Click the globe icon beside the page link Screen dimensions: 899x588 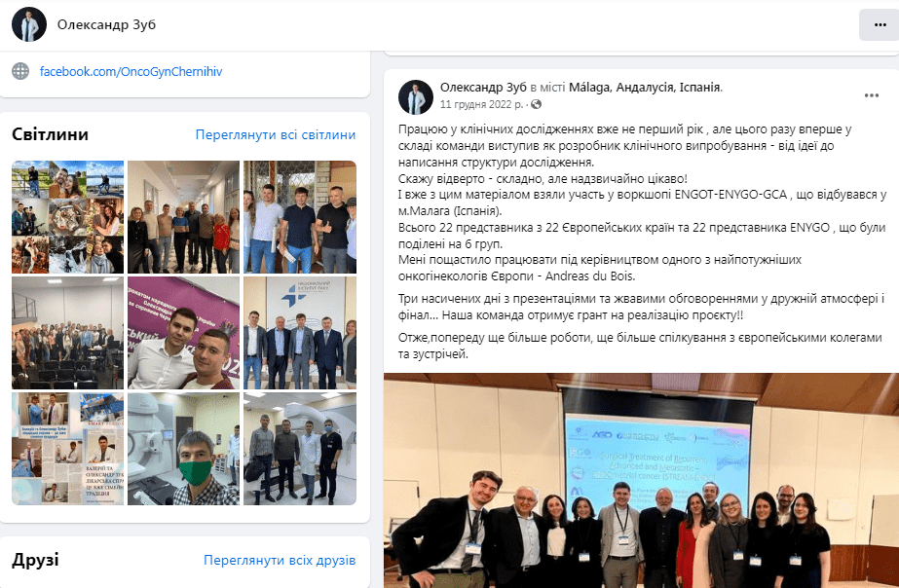(x=20, y=72)
